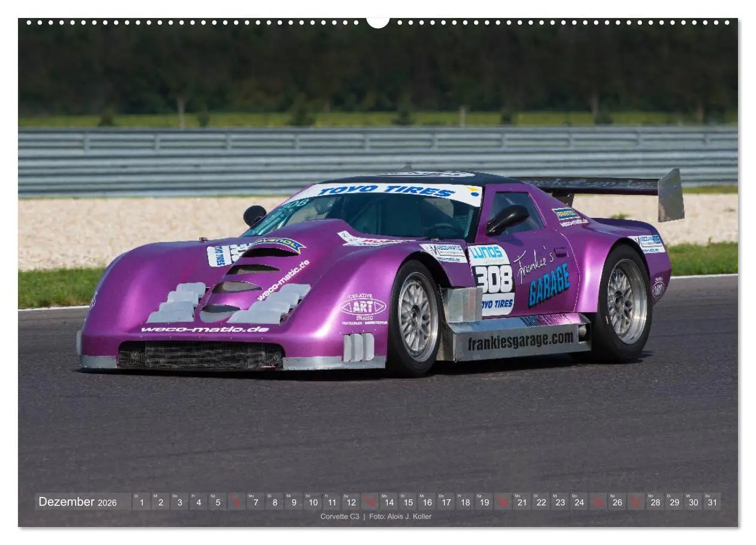
Task: Select day 28 in calendar strip
Action: 655,502
